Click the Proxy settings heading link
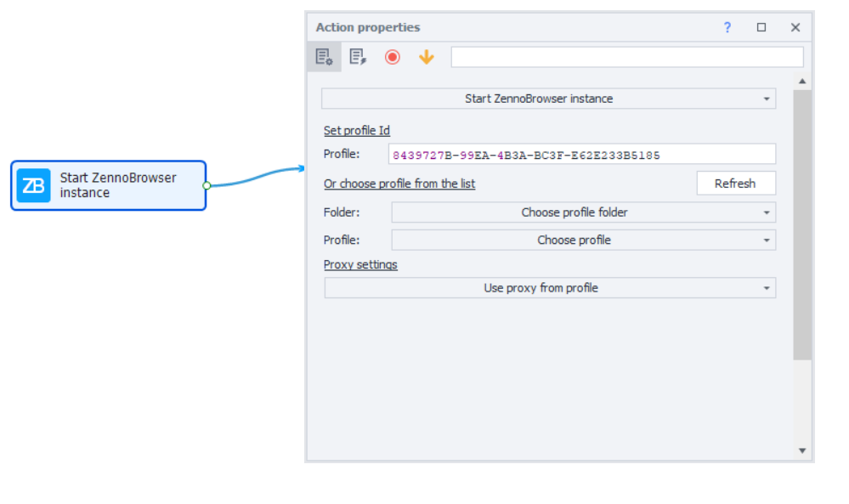849x504 pixels. pos(360,264)
